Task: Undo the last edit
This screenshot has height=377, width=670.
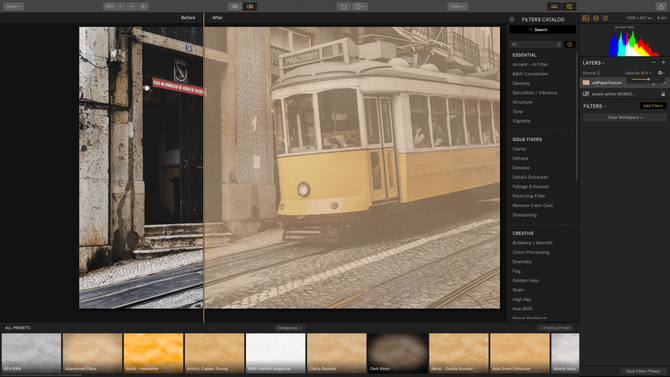Action: (344, 6)
